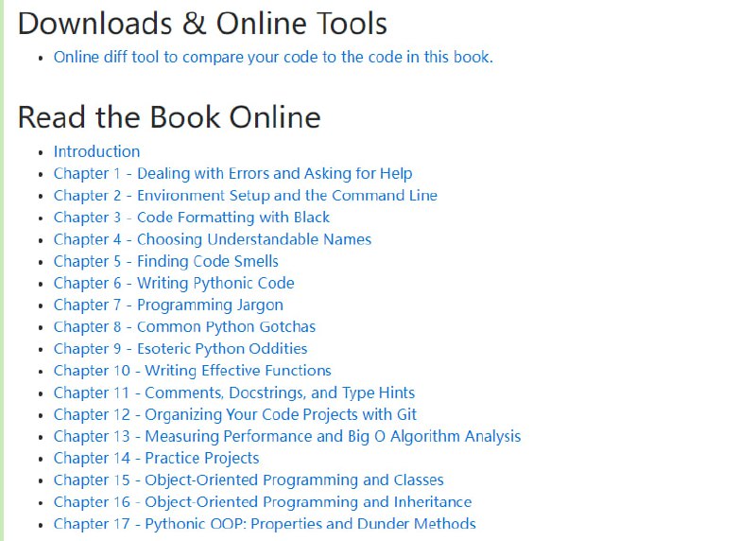This screenshot has height=541, width=756.
Task: Go to Chapter 2 Environment Setup
Action: (x=245, y=195)
